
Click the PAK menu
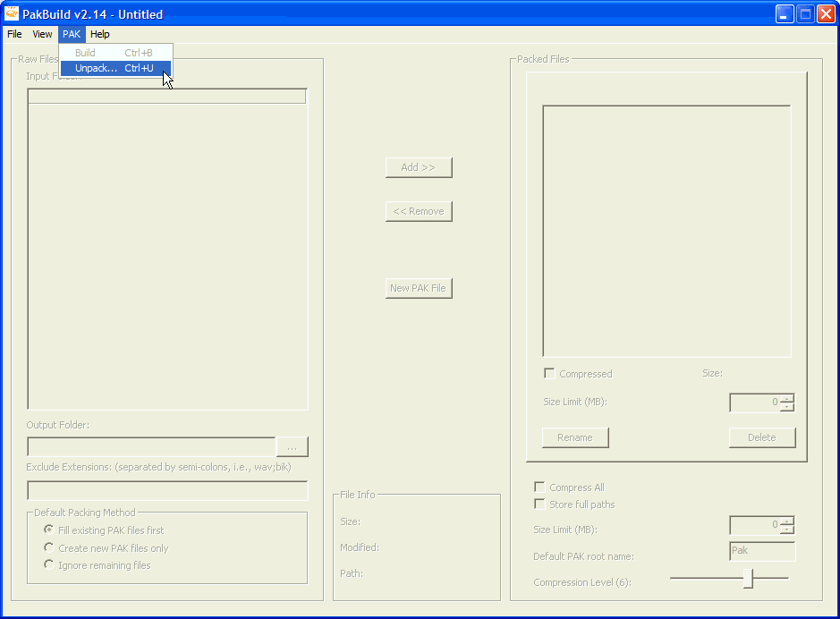coord(72,34)
